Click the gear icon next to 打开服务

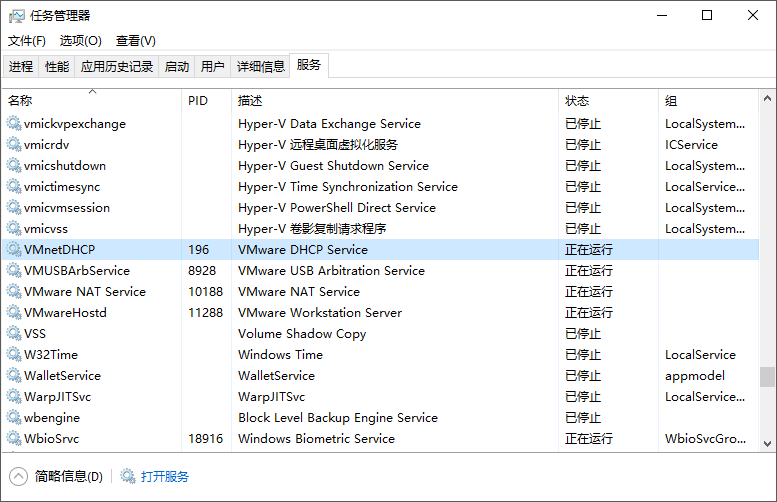coord(128,476)
